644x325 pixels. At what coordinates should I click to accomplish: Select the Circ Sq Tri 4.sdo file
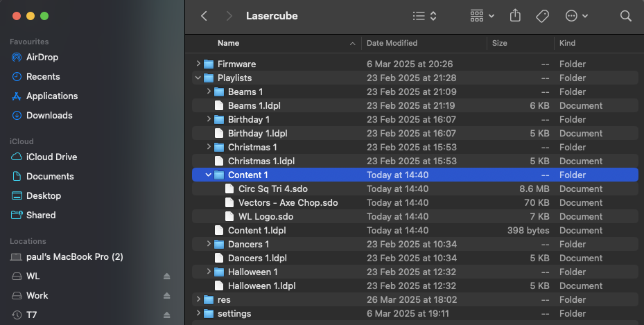[274, 188]
